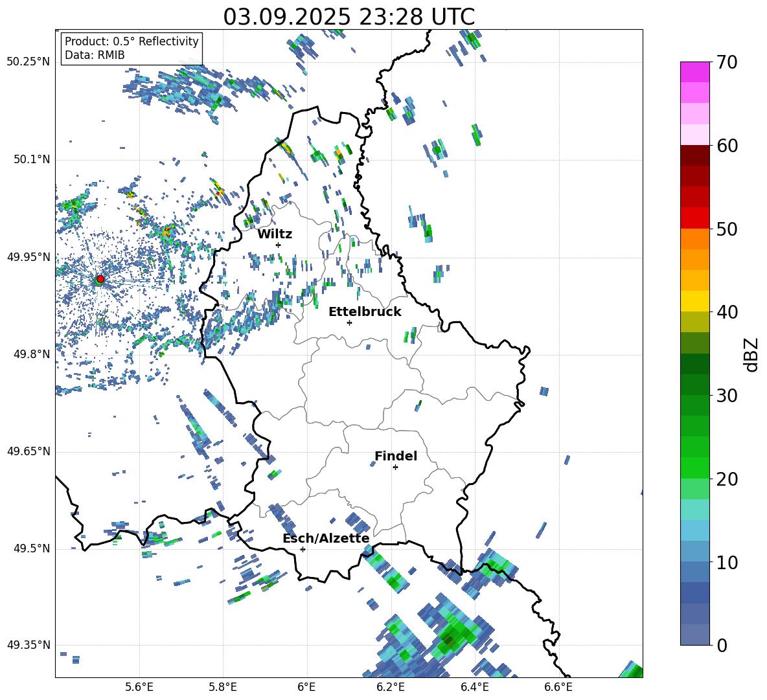The height and width of the screenshot is (700, 767).
Task: Click the 6°E longitude label
Action: pos(306,687)
